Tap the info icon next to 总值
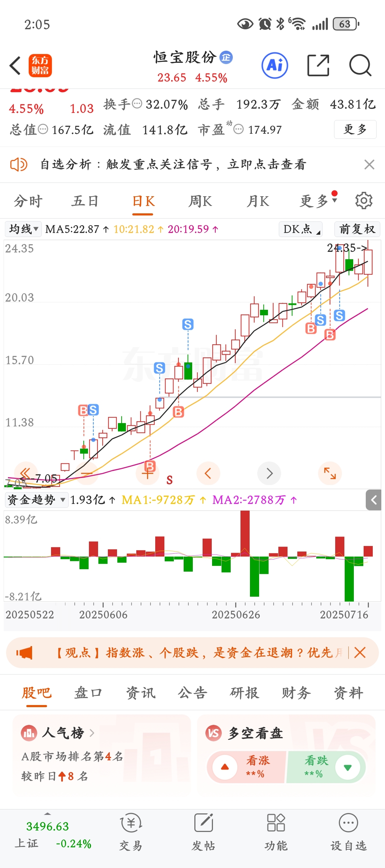The image size is (385, 868). (43, 129)
